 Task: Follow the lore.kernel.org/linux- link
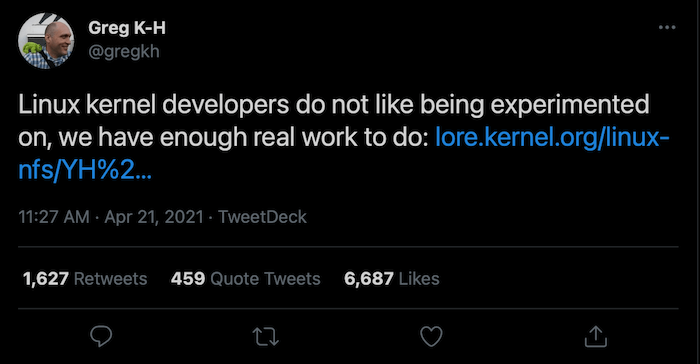552,138
